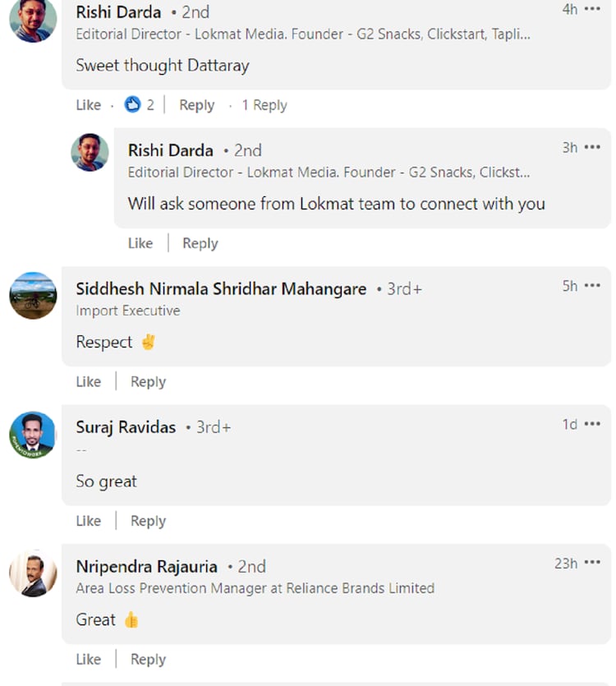Screen dimensions: 616x686
Task: Open more options on Siddhesh's Respect comment
Action: pos(592,286)
